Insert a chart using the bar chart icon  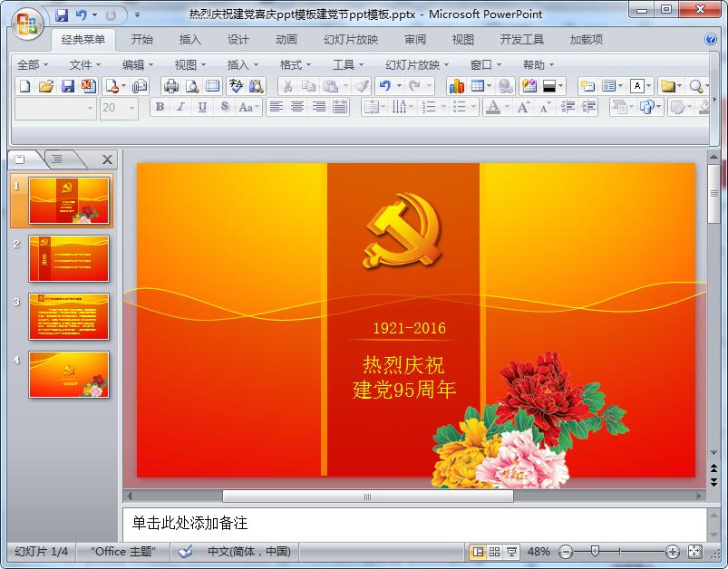pos(456,86)
